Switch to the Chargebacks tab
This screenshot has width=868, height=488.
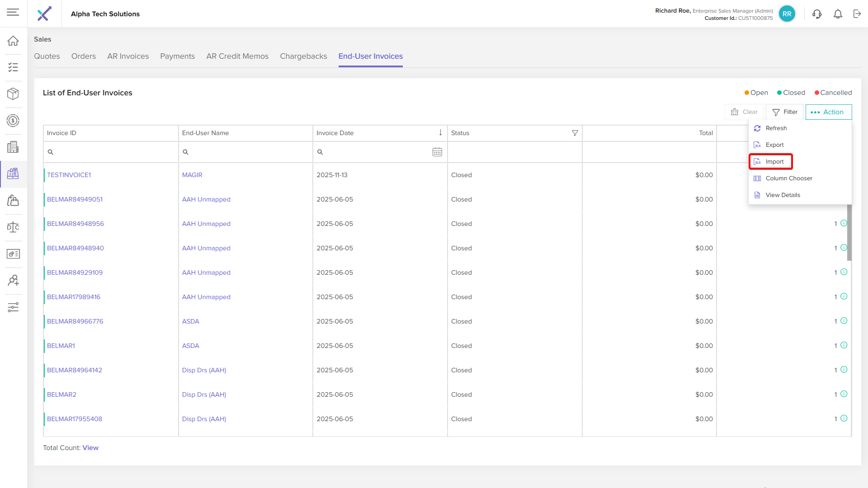(303, 56)
